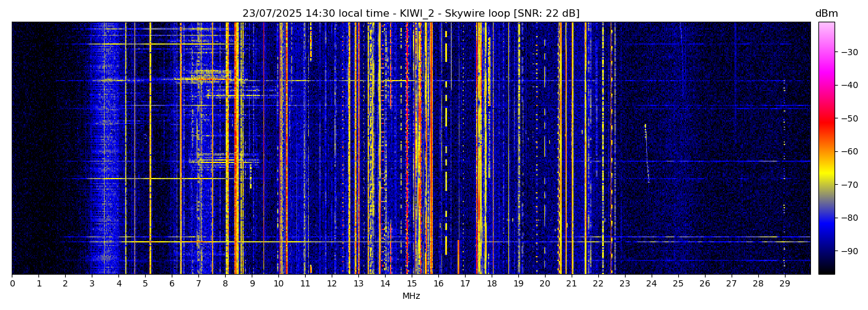Click the 21 MHz axis tick label
Viewport: 868px width, 310px height.
point(571,284)
